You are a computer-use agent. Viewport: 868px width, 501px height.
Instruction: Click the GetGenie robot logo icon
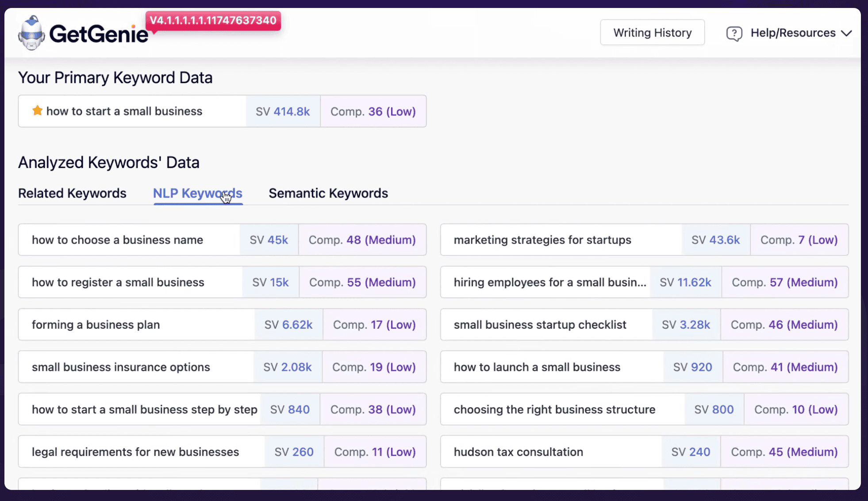tap(31, 33)
